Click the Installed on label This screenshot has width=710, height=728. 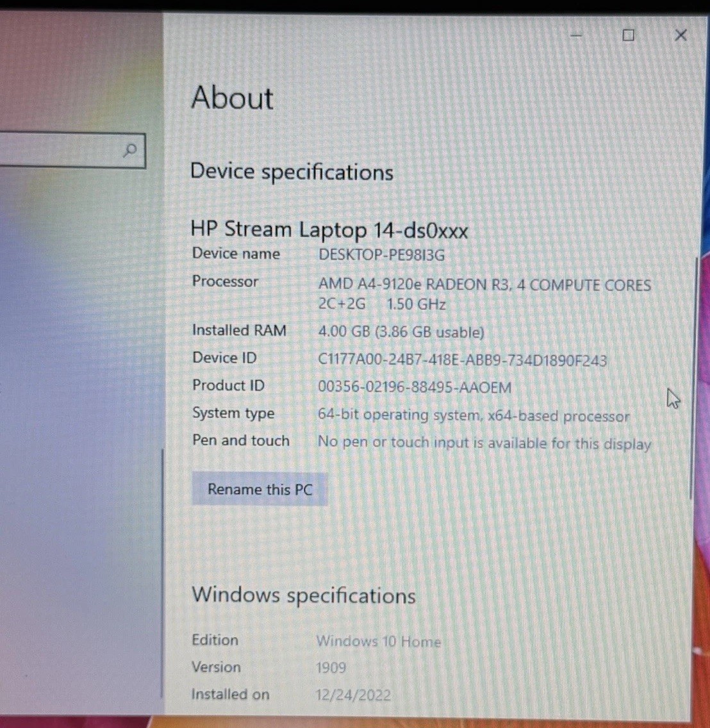click(231, 694)
